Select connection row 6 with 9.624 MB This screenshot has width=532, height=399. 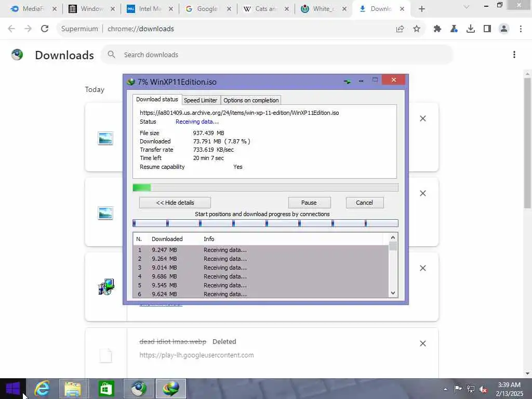tap(261, 294)
